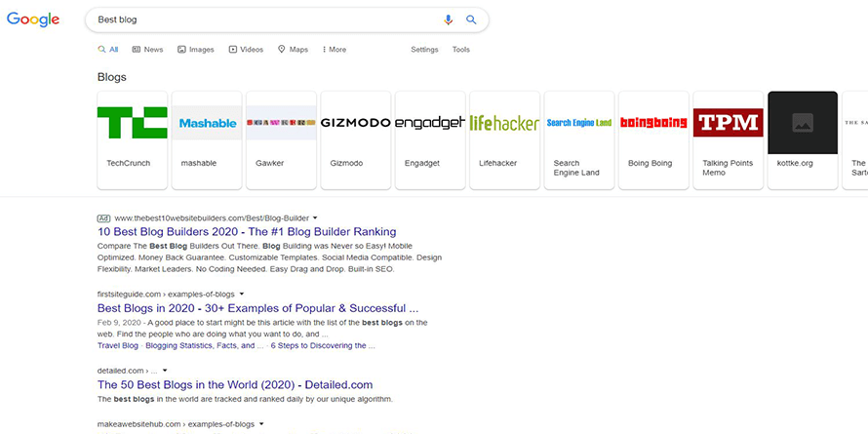Viewport: 868px width, 434px height.
Task: Click the blue search magnifier icon
Action: (x=471, y=20)
